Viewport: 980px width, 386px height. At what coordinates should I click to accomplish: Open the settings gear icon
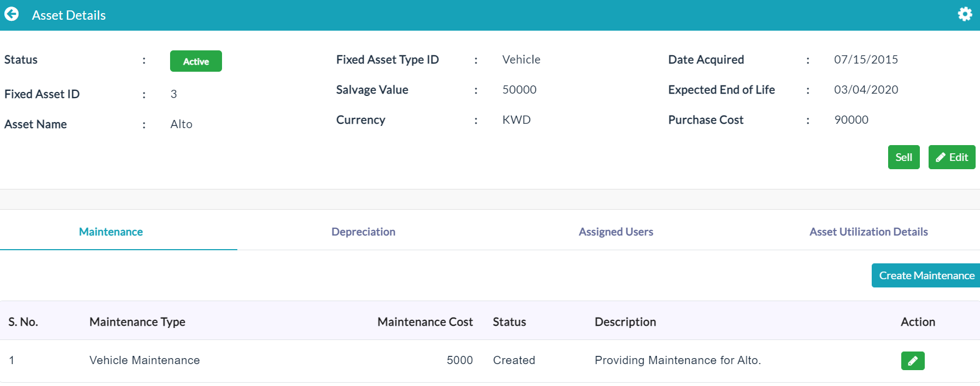(x=965, y=14)
